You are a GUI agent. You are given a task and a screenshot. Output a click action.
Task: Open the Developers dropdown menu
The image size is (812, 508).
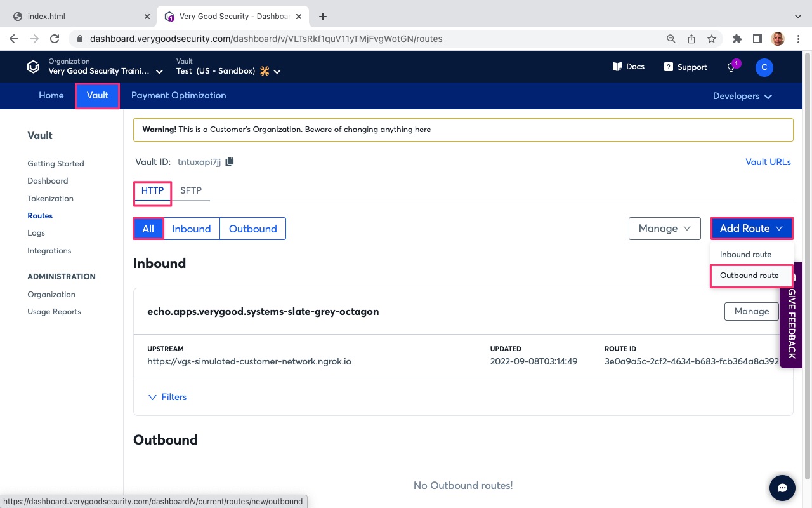pos(742,96)
